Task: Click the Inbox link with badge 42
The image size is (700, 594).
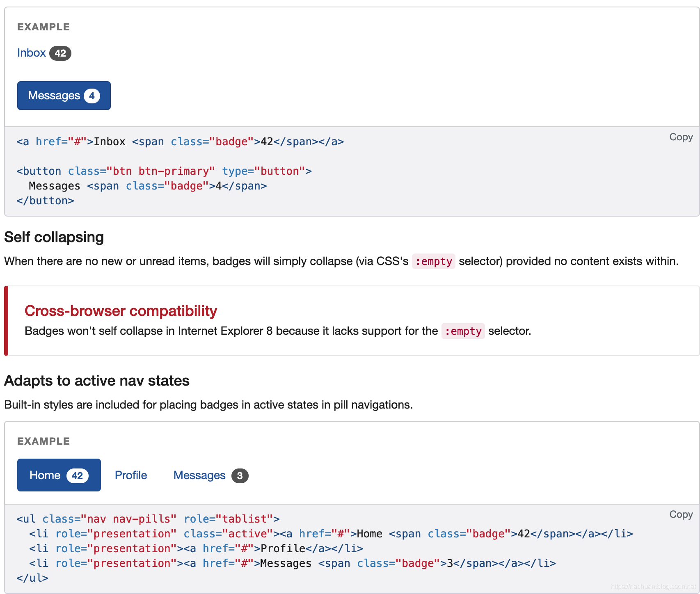Action: point(31,53)
